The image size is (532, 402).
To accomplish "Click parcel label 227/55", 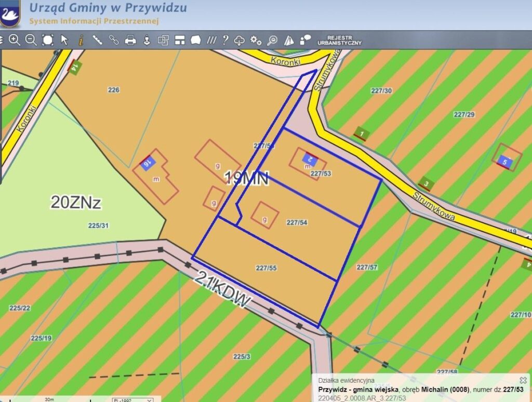I will point(266,268).
